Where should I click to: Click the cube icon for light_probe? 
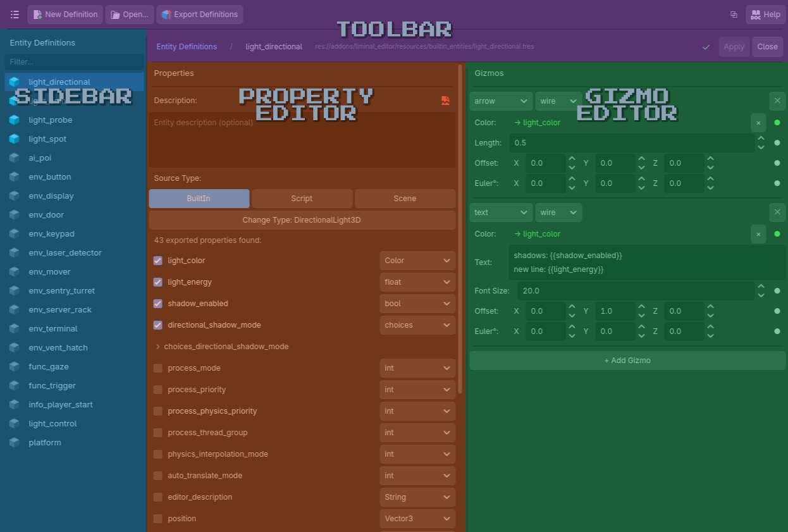pyautogui.click(x=14, y=120)
